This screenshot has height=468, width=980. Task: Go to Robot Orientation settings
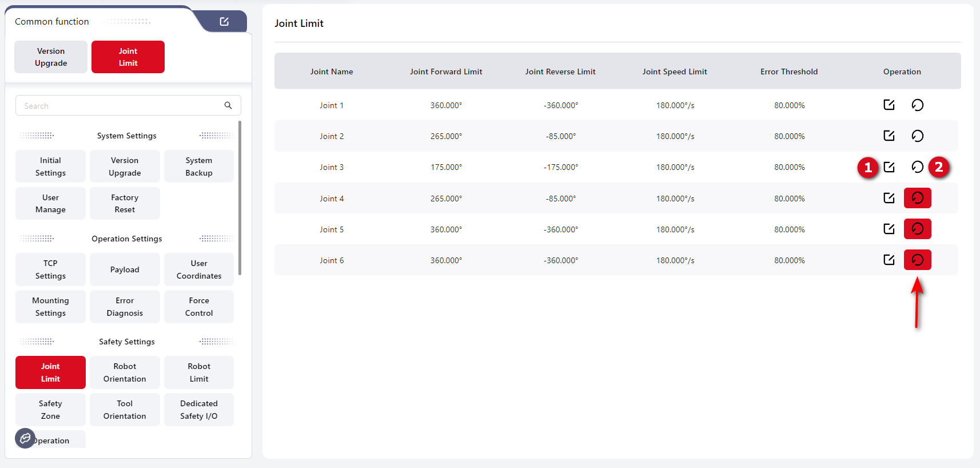click(x=125, y=372)
